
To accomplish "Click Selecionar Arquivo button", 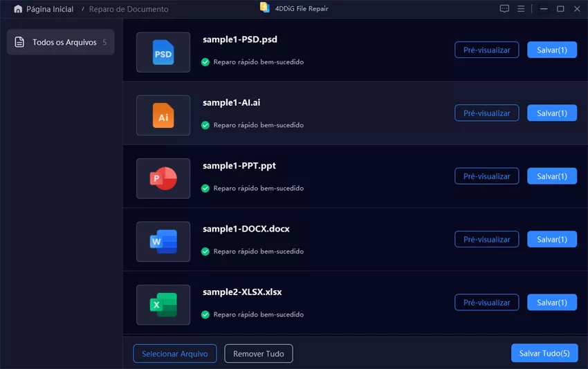I will tap(174, 354).
